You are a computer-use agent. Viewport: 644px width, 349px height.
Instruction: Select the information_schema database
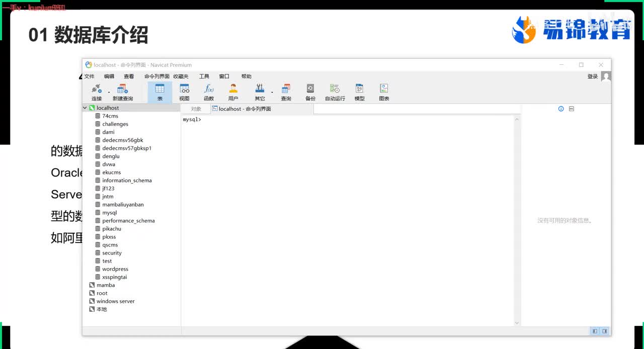127,181
